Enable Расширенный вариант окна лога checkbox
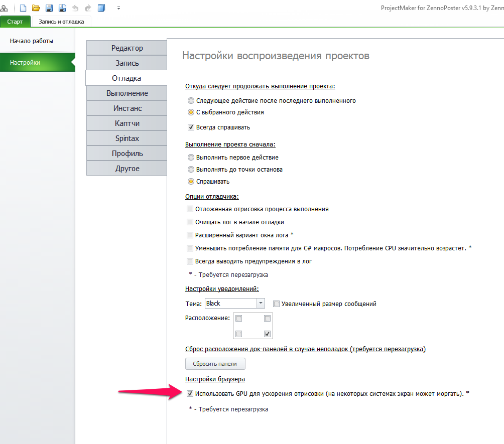This screenshot has width=504, height=444. click(190, 235)
